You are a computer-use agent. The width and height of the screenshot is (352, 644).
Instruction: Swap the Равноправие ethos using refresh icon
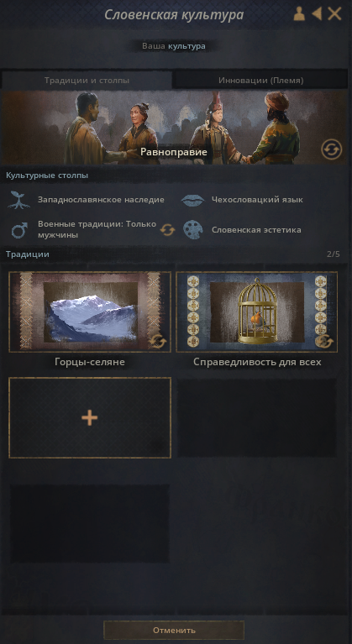pyautogui.click(x=331, y=149)
